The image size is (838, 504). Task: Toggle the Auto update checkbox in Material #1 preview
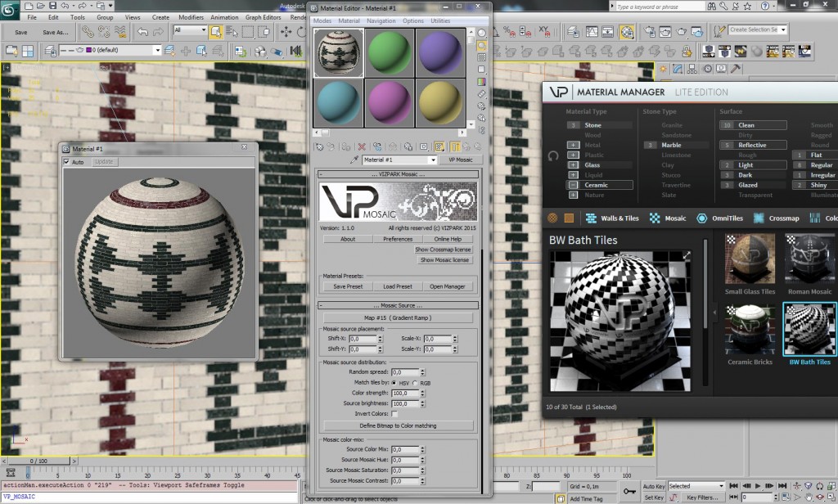coord(68,161)
